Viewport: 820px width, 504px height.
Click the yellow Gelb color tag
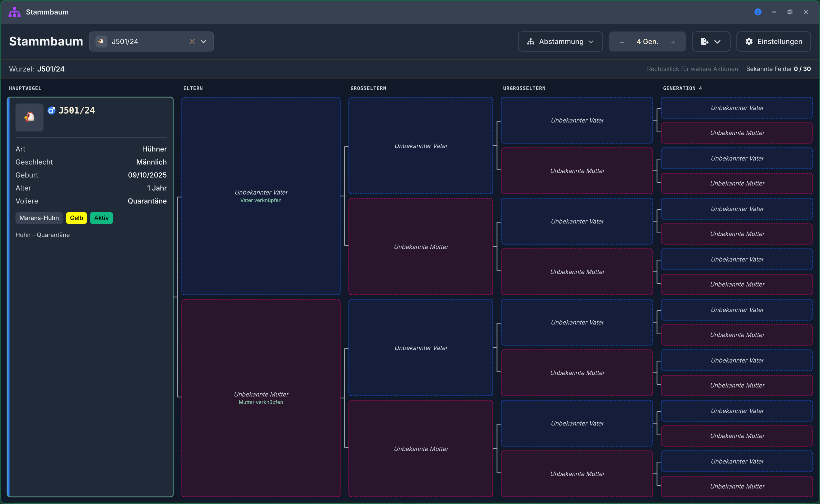click(76, 218)
